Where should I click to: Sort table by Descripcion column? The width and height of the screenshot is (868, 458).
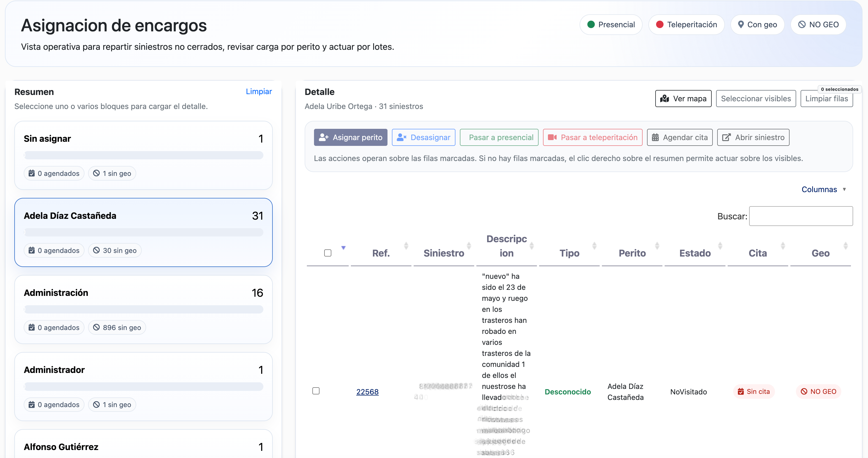506,246
